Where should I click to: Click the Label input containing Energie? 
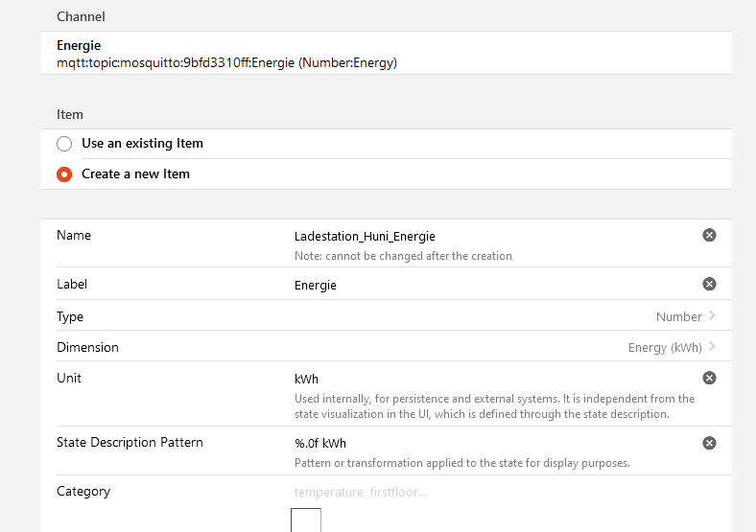(480, 285)
